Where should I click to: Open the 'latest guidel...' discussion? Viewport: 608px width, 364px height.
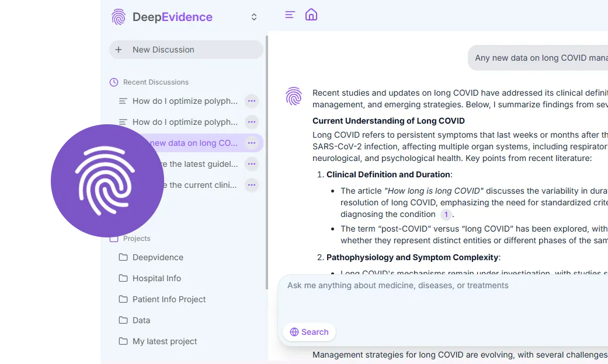click(x=200, y=164)
